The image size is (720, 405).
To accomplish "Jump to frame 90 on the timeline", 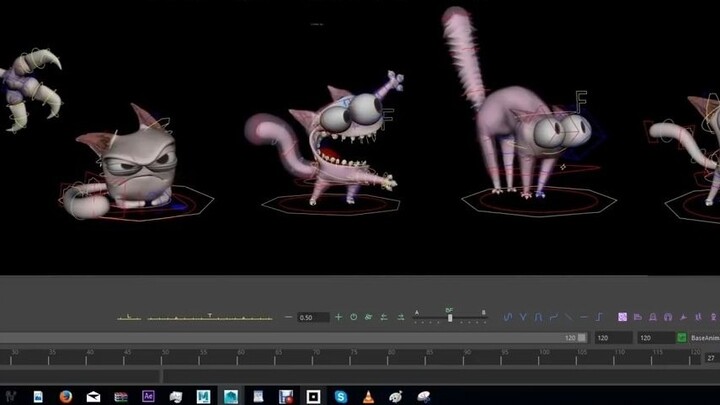I will (463, 357).
